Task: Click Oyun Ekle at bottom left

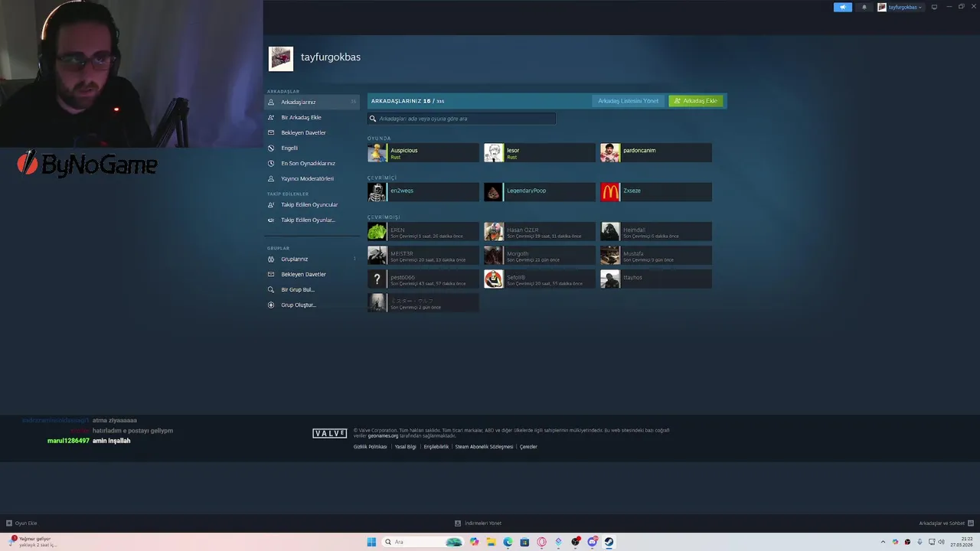Action: (x=21, y=523)
